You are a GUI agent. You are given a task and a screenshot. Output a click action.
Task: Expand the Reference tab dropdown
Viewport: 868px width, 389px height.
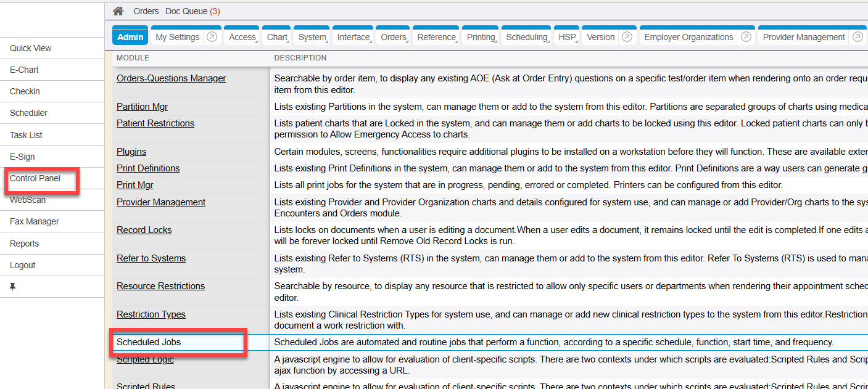436,37
